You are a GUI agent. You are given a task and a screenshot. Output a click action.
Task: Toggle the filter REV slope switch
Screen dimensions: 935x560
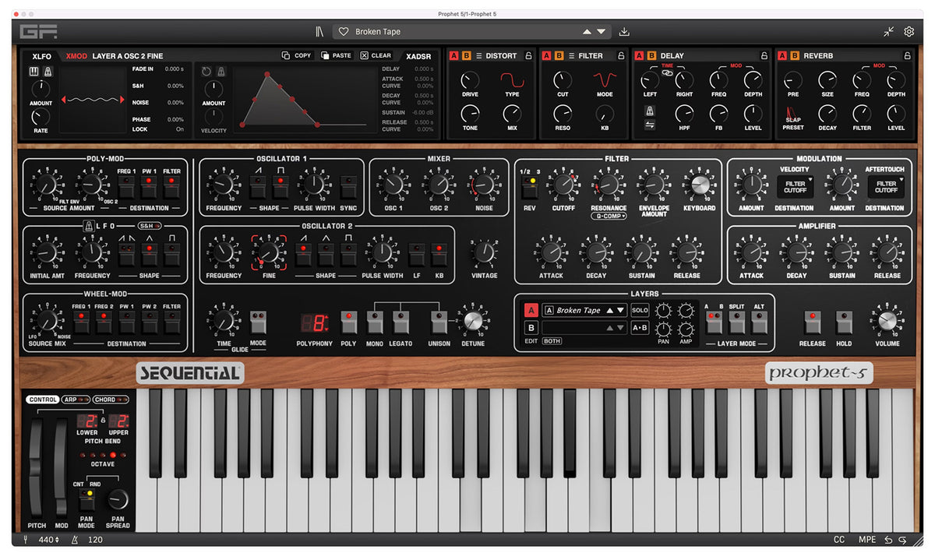coord(529,189)
